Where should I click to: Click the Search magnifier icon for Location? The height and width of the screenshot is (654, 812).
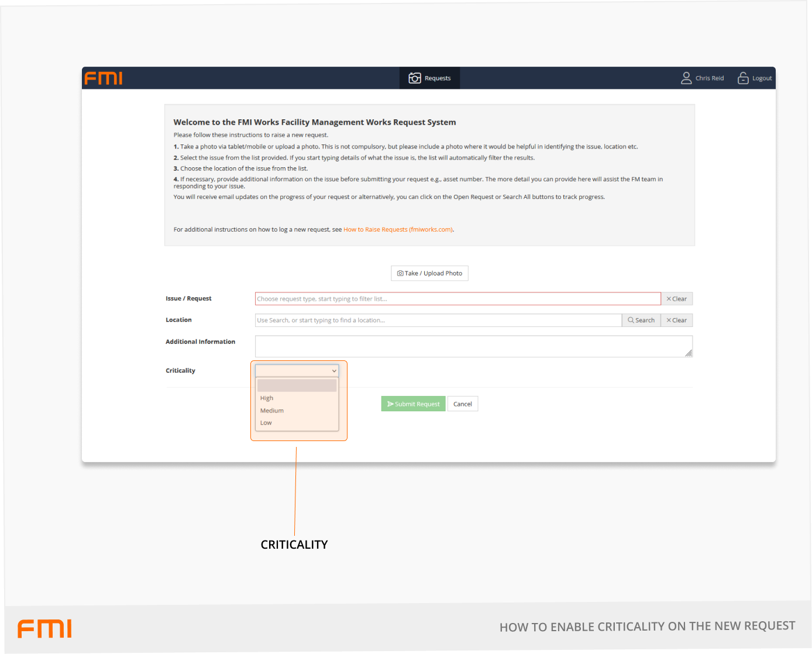point(631,320)
